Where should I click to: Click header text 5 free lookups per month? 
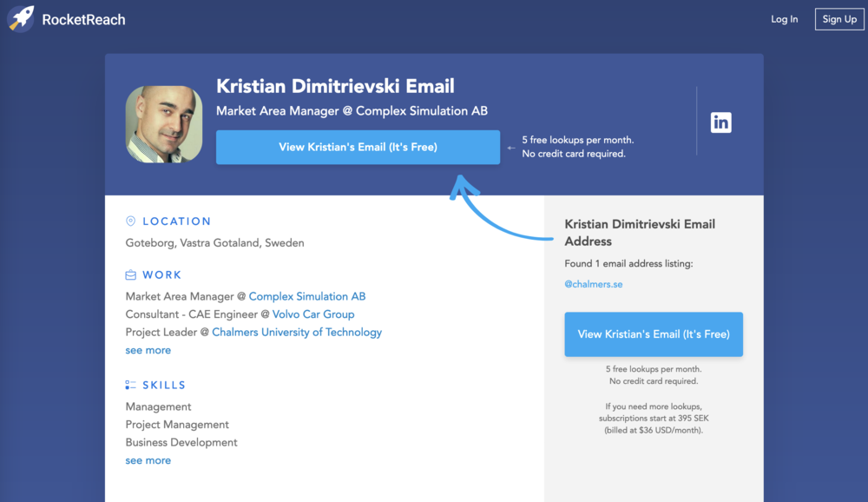(x=578, y=140)
